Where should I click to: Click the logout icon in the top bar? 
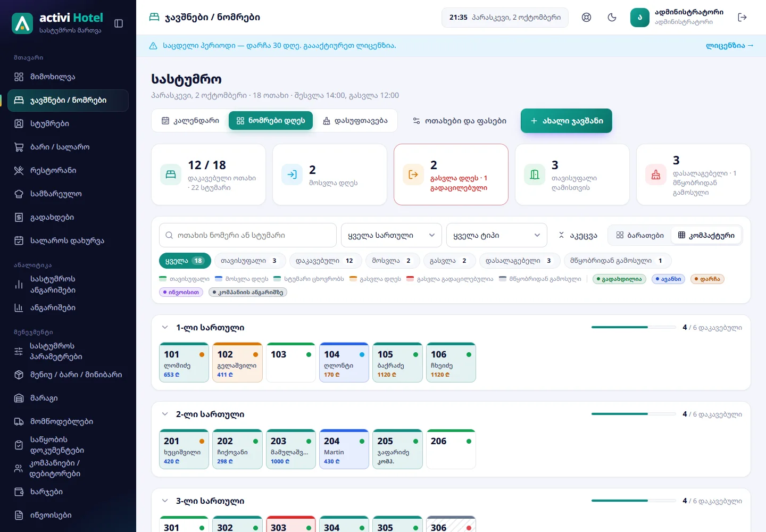743,18
